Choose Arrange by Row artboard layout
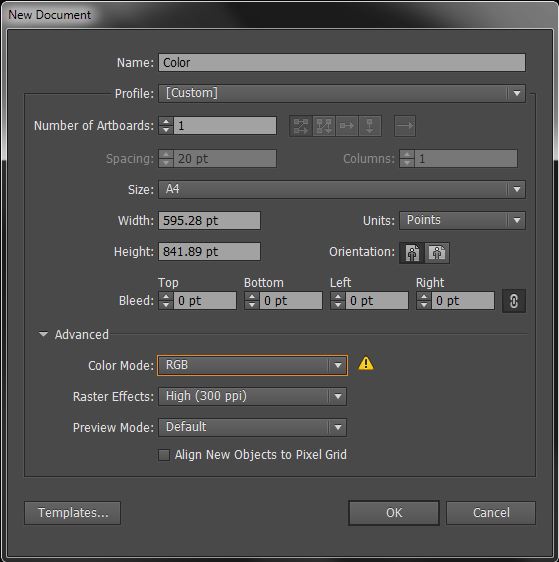This screenshot has width=559, height=562. point(347,126)
